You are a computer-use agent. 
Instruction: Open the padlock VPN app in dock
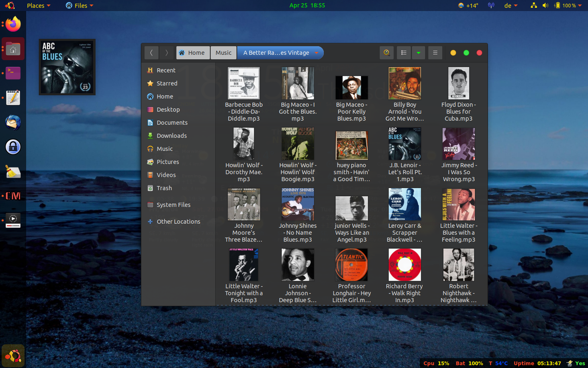(13, 147)
